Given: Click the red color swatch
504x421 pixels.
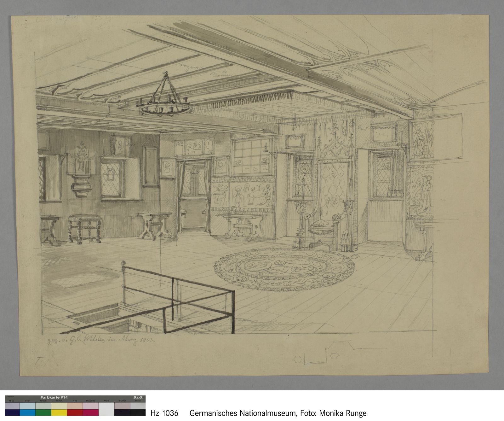Looking at the screenshot, I should [75, 413].
